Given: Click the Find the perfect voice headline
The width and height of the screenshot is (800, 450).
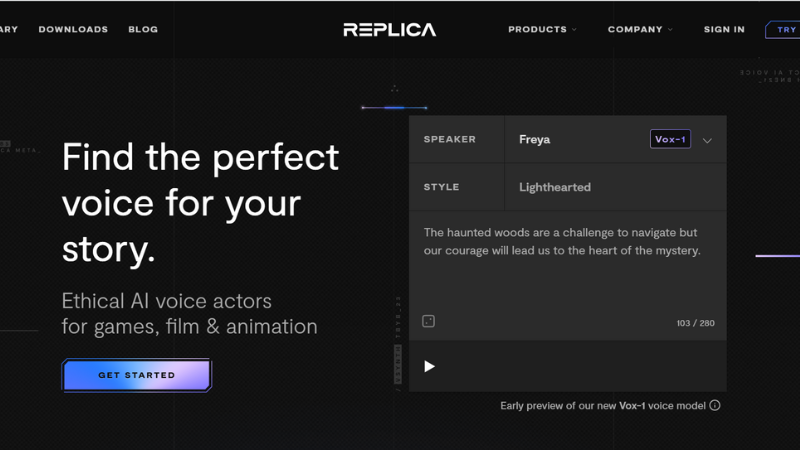Looking at the screenshot, I should click(201, 203).
